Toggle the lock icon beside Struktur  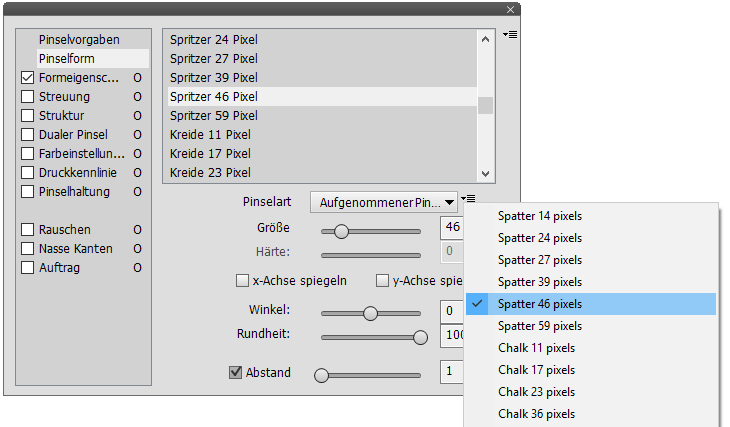pos(138,116)
